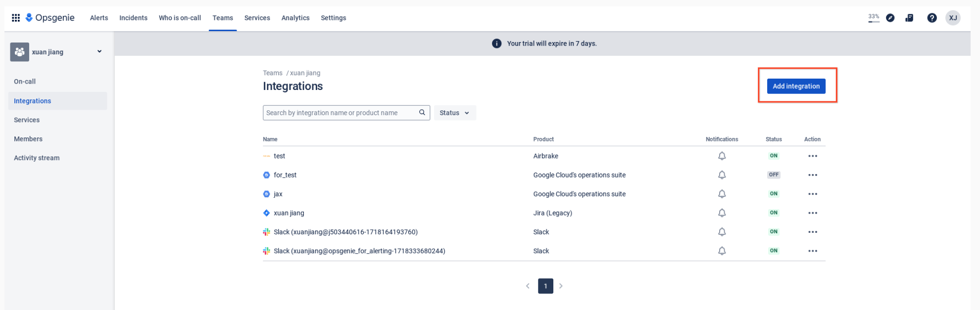Screen dimensions: 980x310
Task: Open Activity stream in the sidebar
Action: click(x=57, y=158)
